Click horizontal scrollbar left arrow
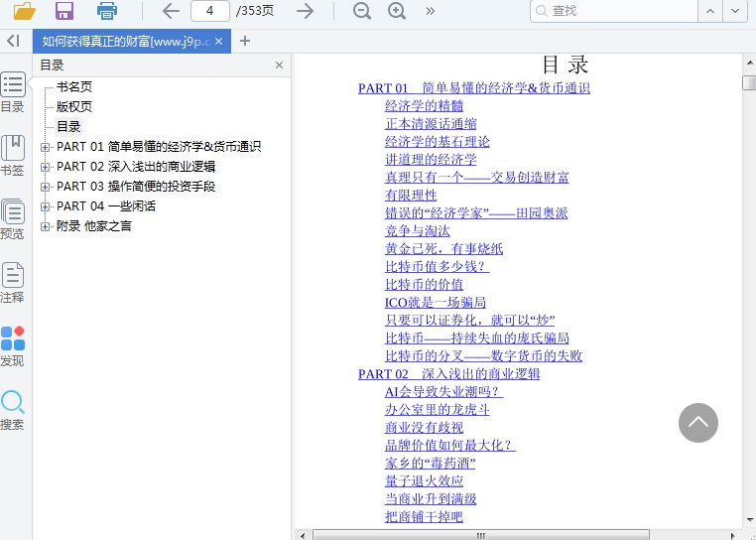This screenshot has width=756, height=540. tap(303, 535)
